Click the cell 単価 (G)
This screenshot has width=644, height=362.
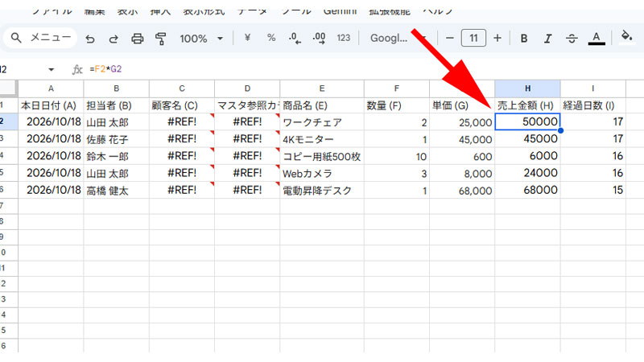click(x=462, y=105)
